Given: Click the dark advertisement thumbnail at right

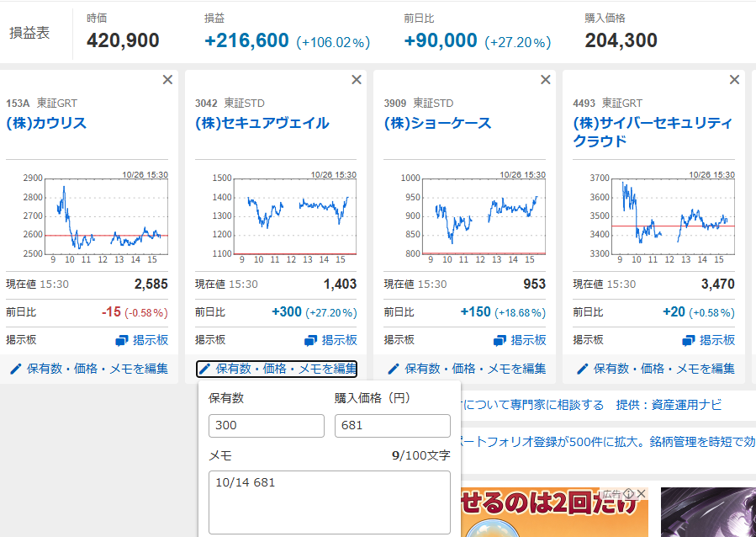Looking at the screenshot, I should point(708,513).
